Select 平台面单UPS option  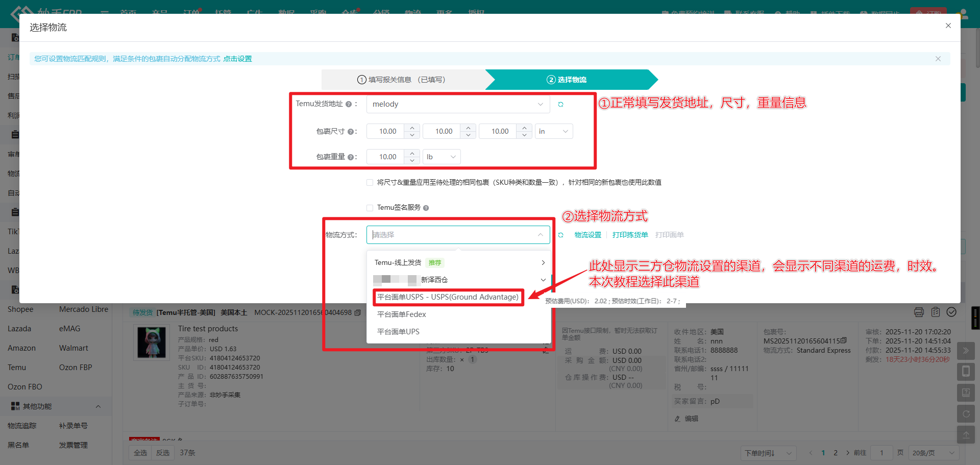(x=399, y=332)
